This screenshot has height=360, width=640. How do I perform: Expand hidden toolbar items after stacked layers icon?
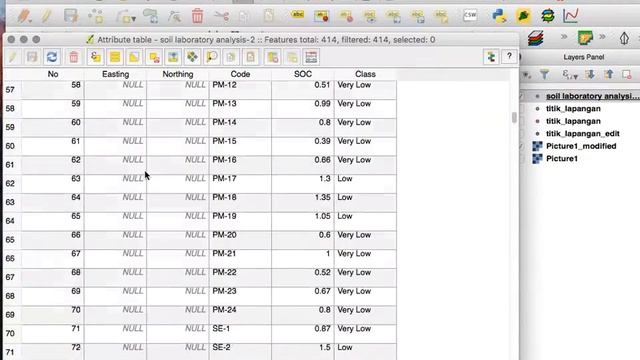564,37
